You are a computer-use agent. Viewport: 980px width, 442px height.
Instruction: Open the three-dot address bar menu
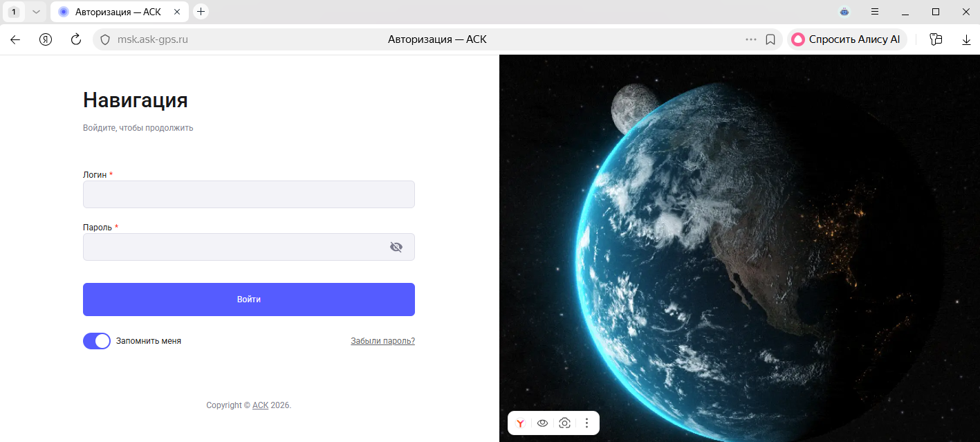click(751, 39)
